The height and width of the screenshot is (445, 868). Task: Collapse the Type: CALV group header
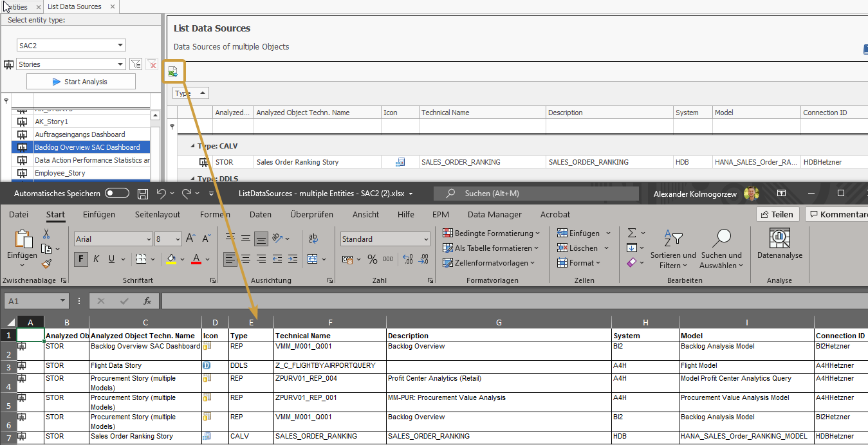191,145
